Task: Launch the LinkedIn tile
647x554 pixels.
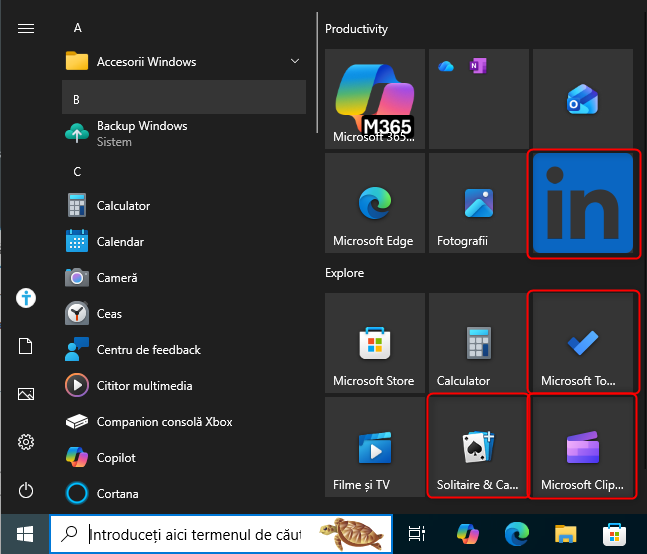Action: 583,203
